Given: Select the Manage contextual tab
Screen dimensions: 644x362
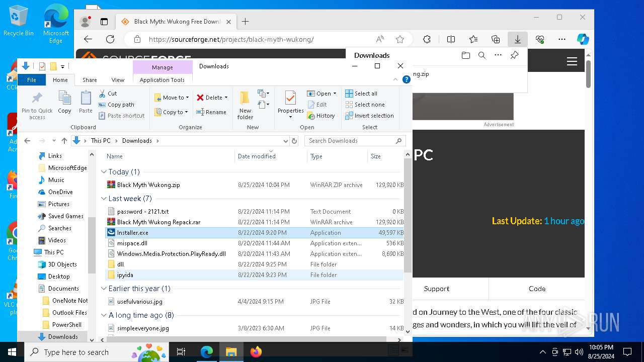Looking at the screenshot, I should point(163,67).
